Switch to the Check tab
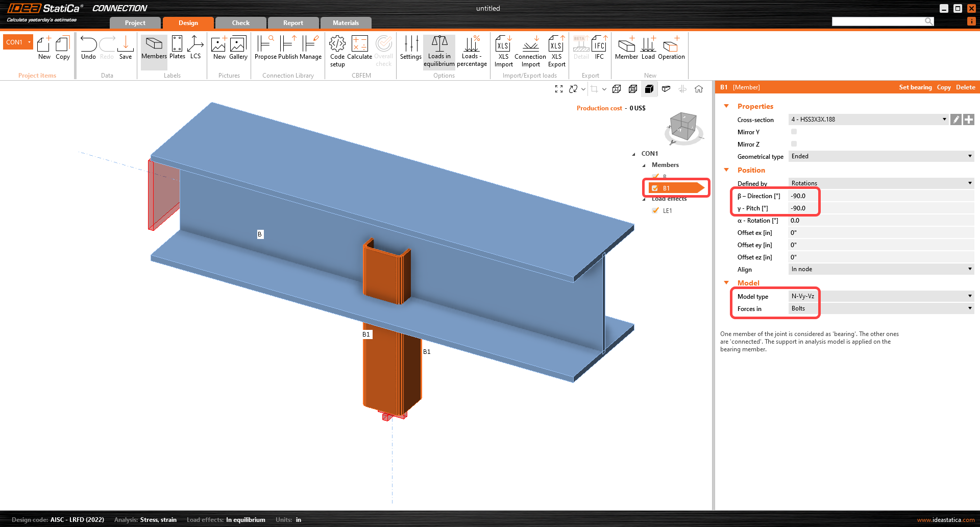Image resolution: width=980 pixels, height=527 pixels. coord(240,22)
